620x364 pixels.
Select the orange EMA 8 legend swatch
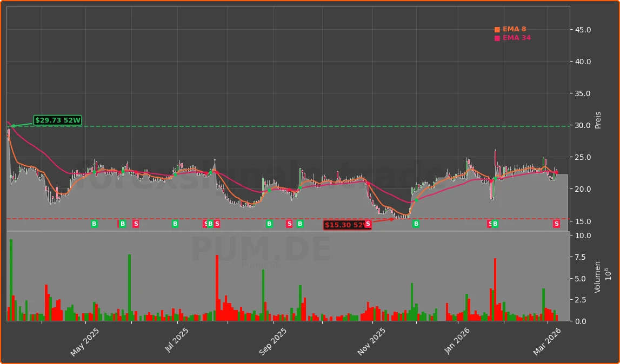[x=497, y=29]
